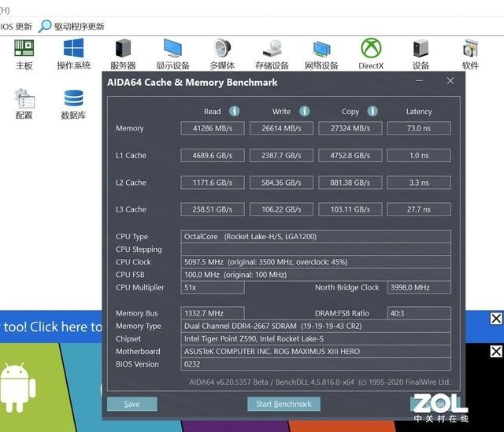This screenshot has height=432, width=504.
Task: Click the Save button
Action: click(x=132, y=404)
